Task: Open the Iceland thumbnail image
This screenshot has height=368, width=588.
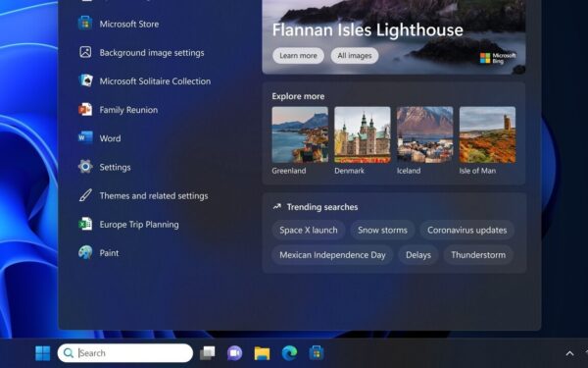Action: (x=425, y=134)
